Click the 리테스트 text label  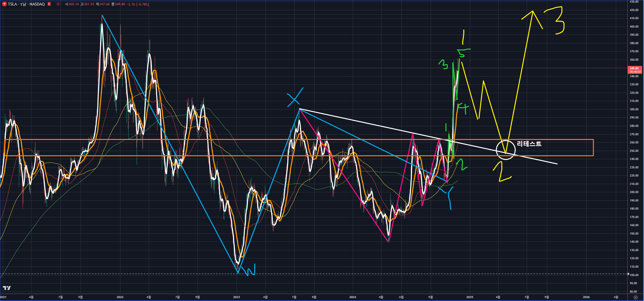point(529,144)
